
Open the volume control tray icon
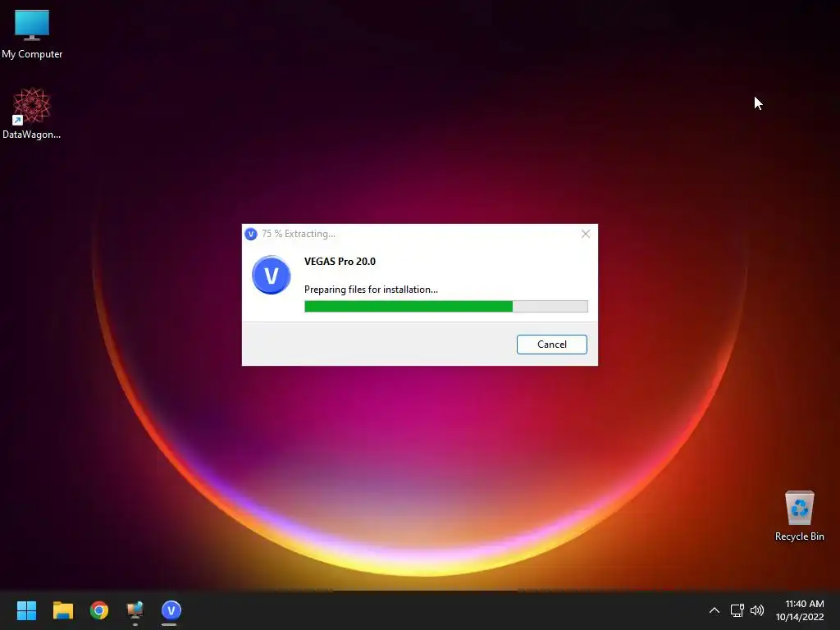tap(757, 610)
